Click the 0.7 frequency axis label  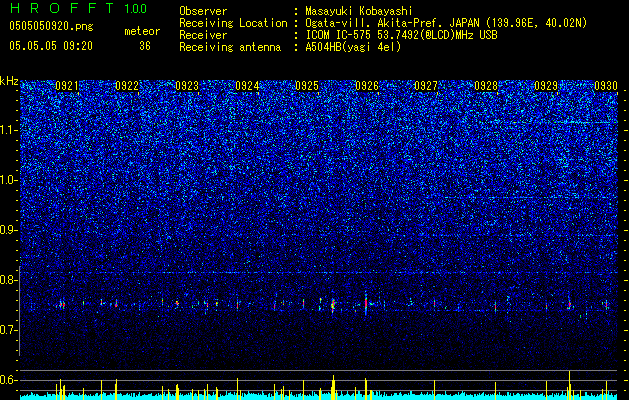click(9, 330)
